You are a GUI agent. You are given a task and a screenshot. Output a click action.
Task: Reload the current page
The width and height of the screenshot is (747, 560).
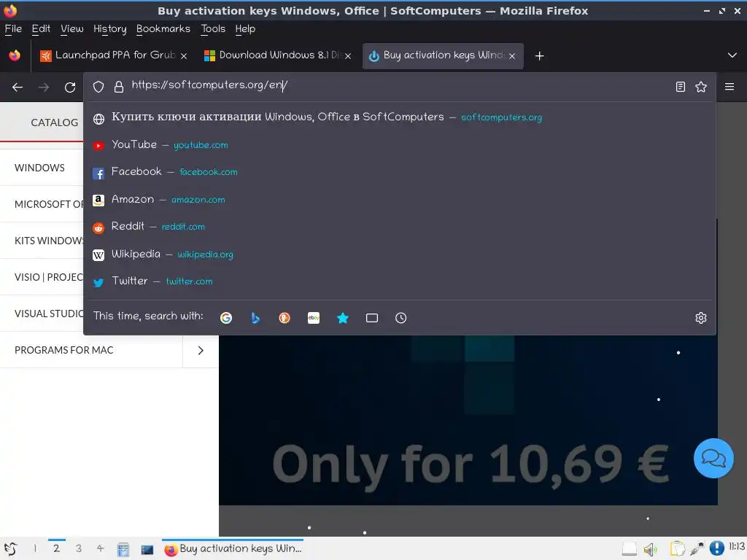(70, 87)
